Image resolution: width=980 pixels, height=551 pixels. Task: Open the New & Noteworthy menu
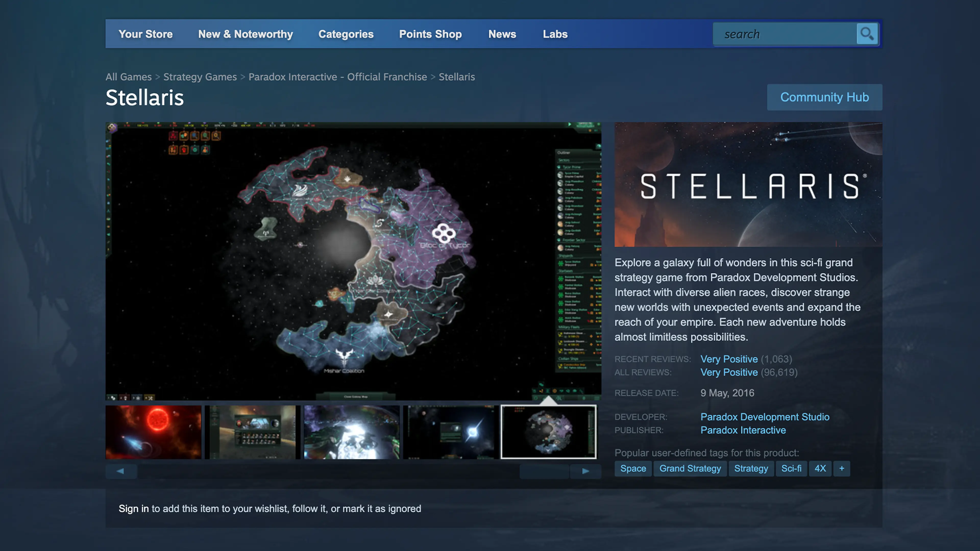tap(245, 34)
